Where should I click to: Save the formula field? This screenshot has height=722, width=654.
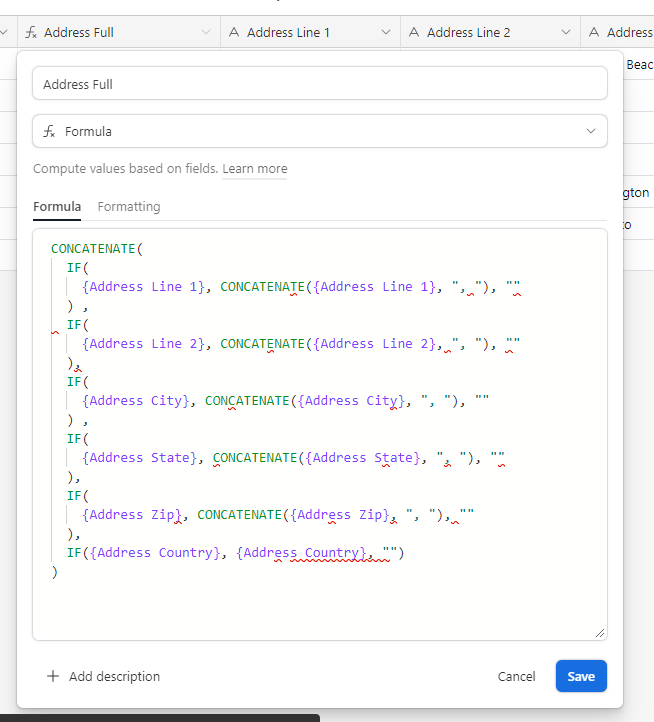click(581, 676)
